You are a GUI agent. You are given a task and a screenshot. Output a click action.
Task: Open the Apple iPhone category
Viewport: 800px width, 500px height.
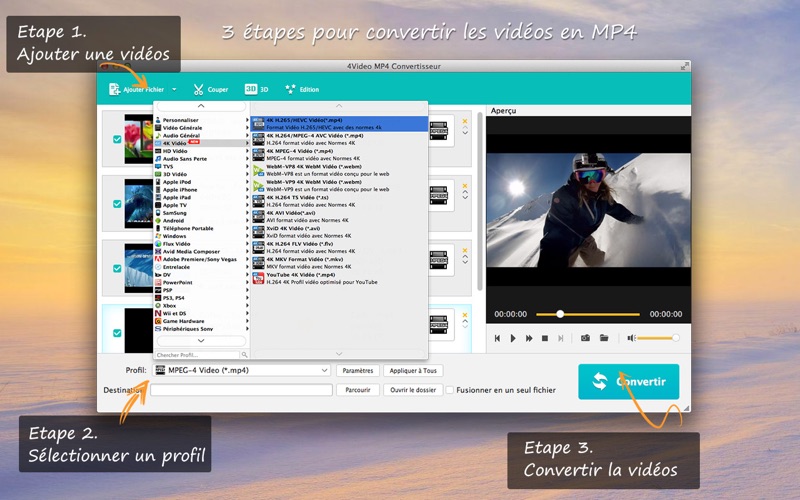202,190
